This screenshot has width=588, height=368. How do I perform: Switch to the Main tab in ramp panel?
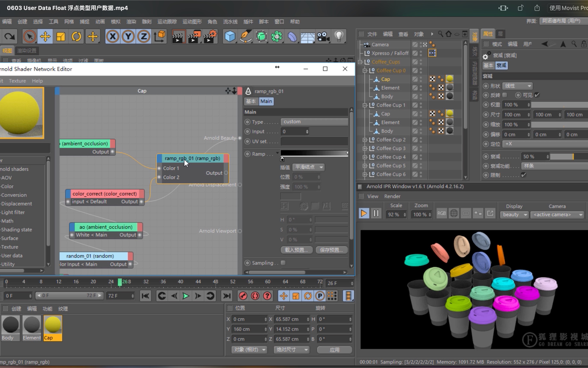click(x=265, y=101)
